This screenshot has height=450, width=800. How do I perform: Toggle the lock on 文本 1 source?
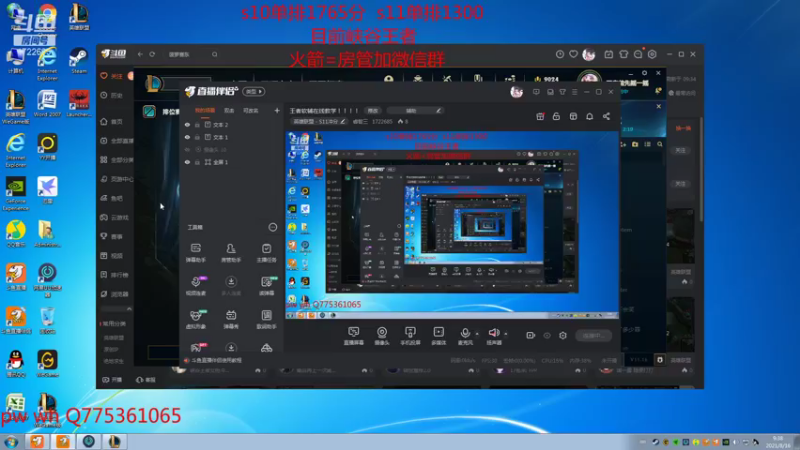197,137
